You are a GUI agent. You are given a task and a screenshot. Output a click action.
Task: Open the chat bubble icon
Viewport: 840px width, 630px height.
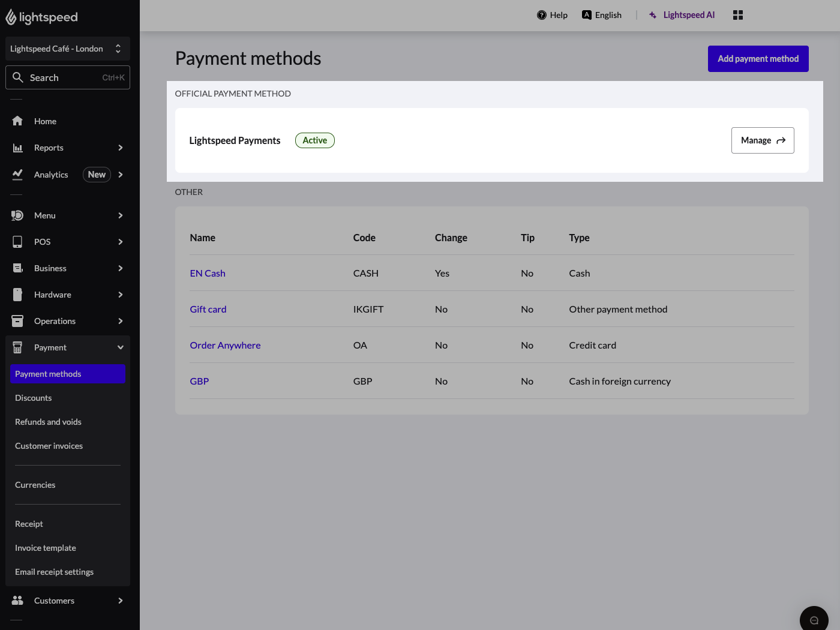click(x=814, y=619)
